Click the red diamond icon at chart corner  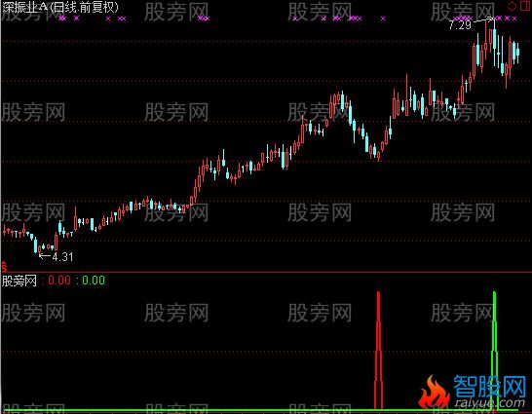point(512,6)
